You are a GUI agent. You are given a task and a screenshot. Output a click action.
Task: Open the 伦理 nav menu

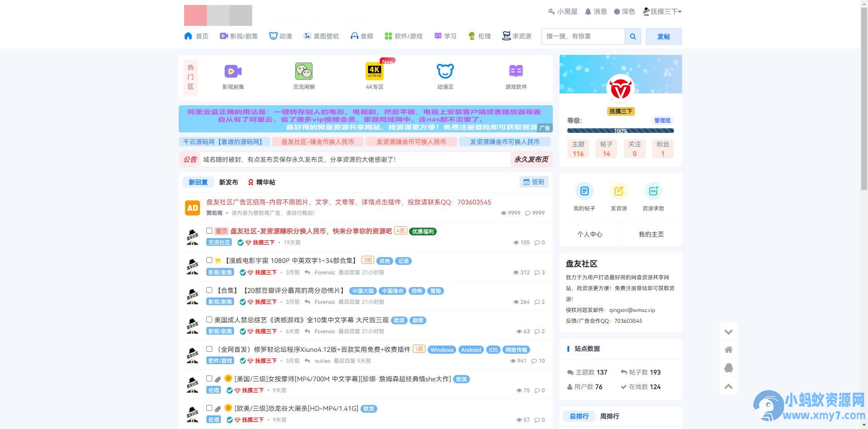479,36
